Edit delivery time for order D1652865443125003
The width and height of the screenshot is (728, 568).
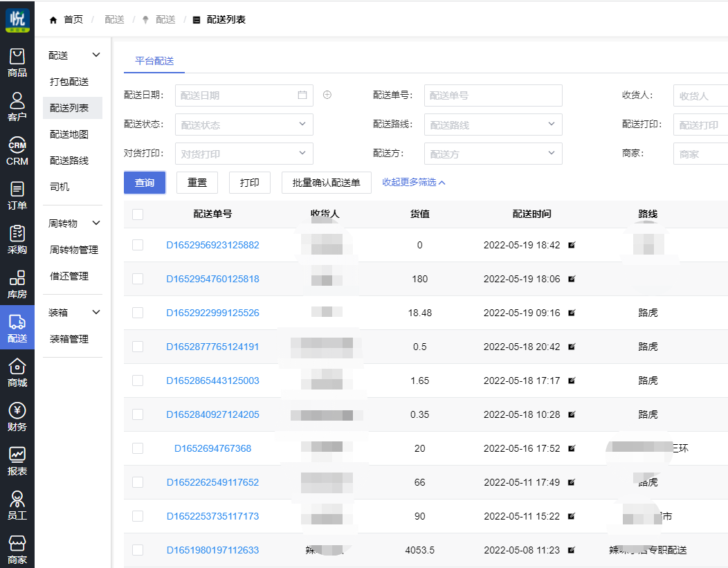[x=572, y=381]
